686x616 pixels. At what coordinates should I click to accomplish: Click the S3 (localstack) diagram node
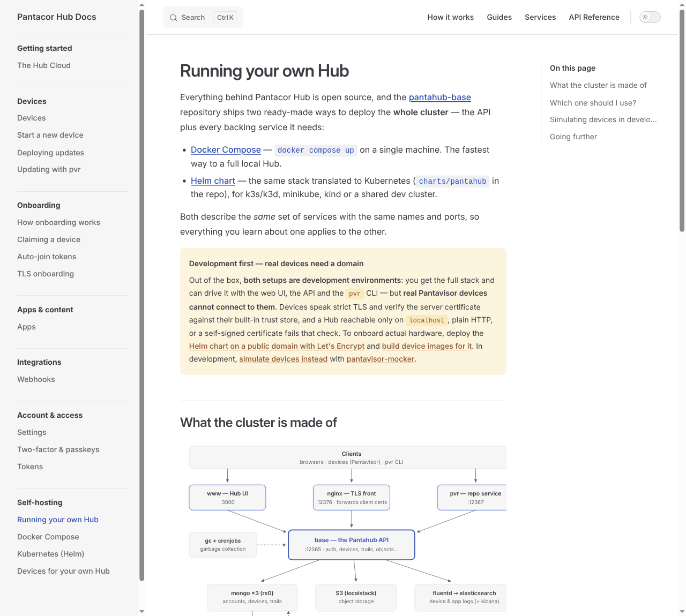[356, 597]
